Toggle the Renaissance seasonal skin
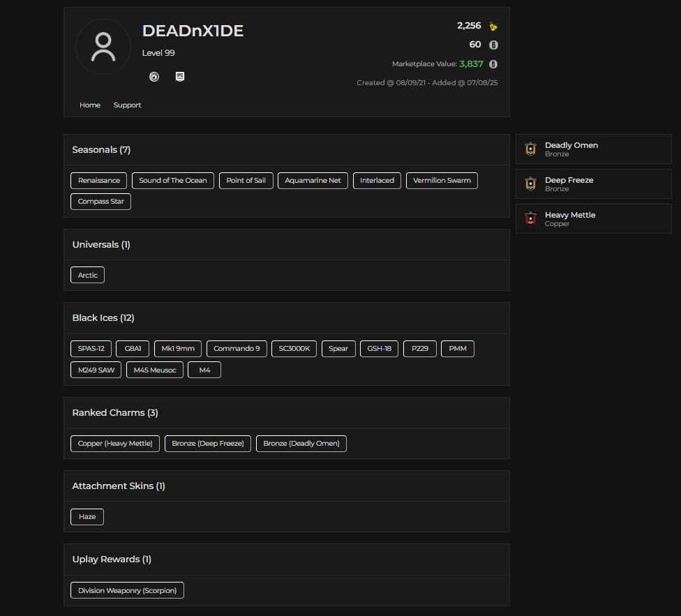681x616 pixels. click(98, 180)
